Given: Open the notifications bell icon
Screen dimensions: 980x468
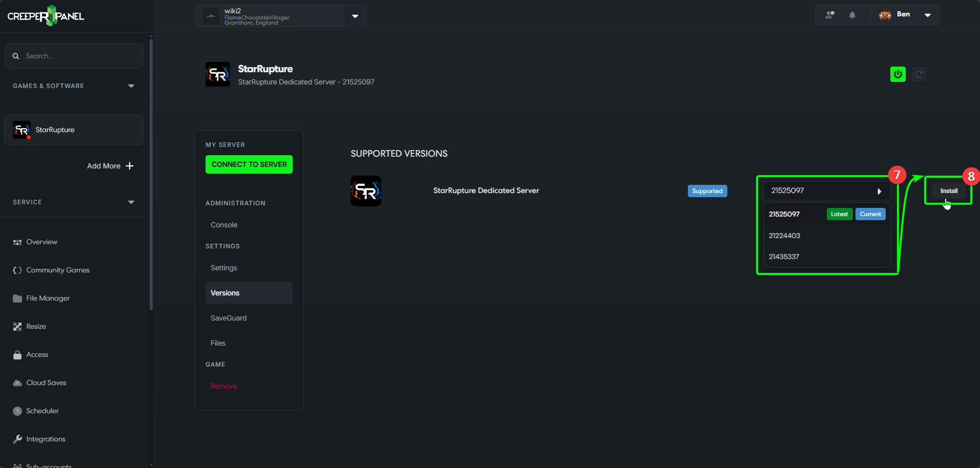Looking at the screenshot, I should [x=852, y=15].
